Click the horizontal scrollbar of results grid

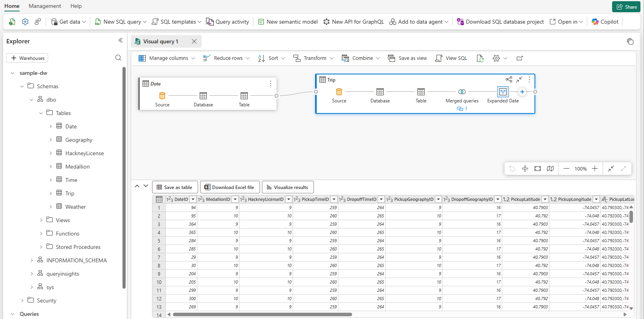(x=262, y=314)
